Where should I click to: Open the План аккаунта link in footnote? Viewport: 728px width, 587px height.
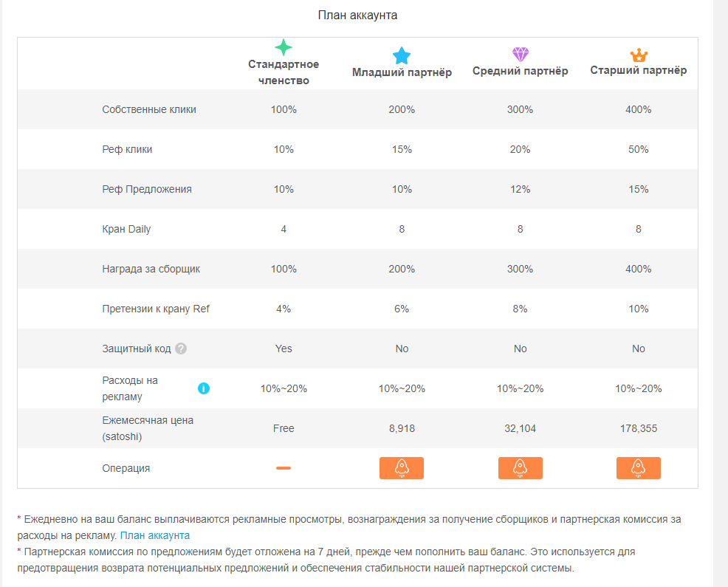(155, 535)
